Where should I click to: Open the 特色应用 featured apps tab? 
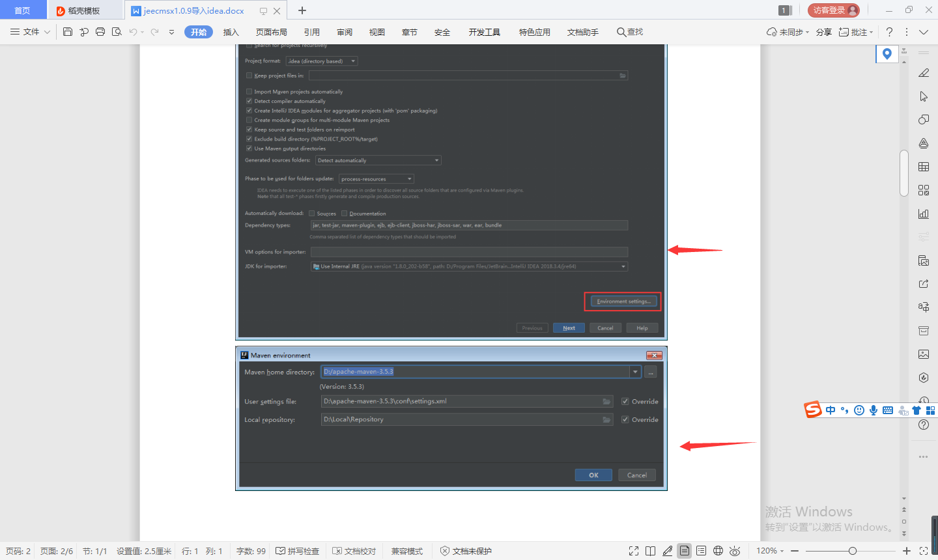[x=535, y=32]
